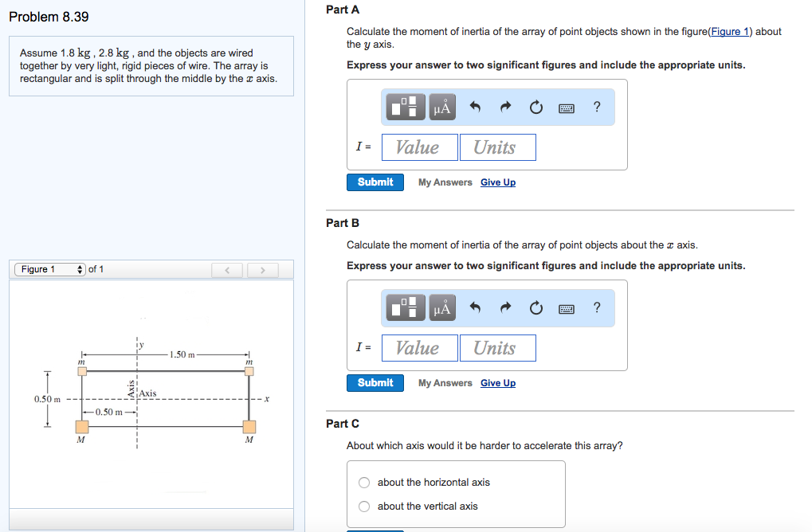Select 'about the vertical axis' option

[x=364, y=507]
